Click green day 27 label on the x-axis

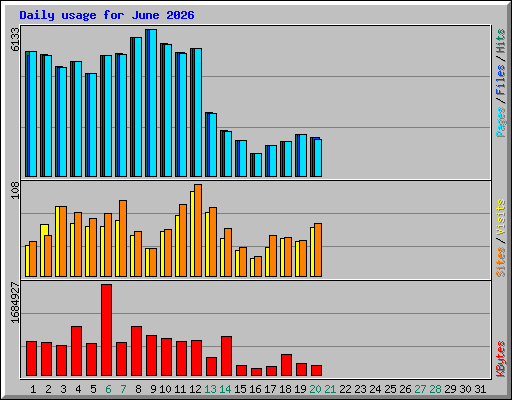[420, 389]
